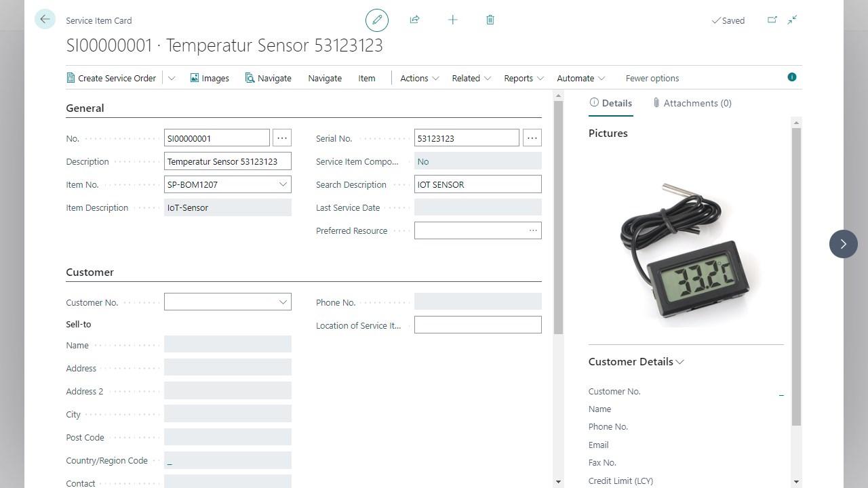Click the blue info icon on the action bar
The image size is (868, 488).
click(791, 77)
